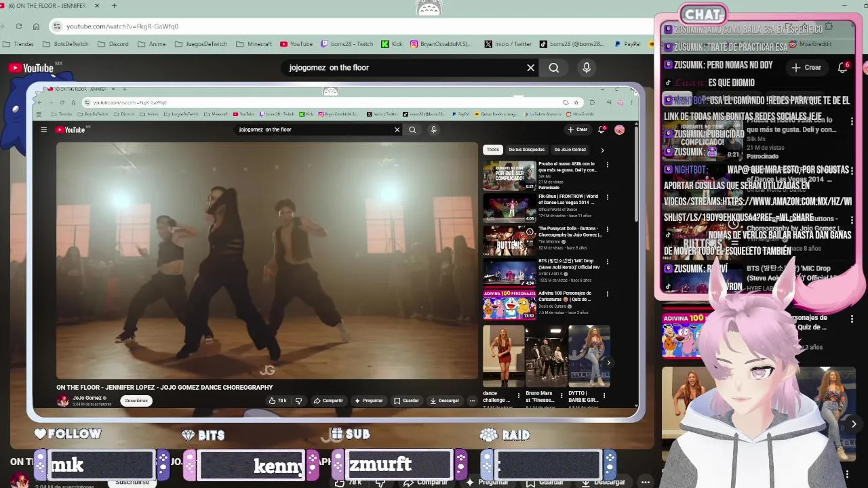868x488 pixels.
Task: Open the Discord bookmark folder in the outer browser
Action: [113, 44]
